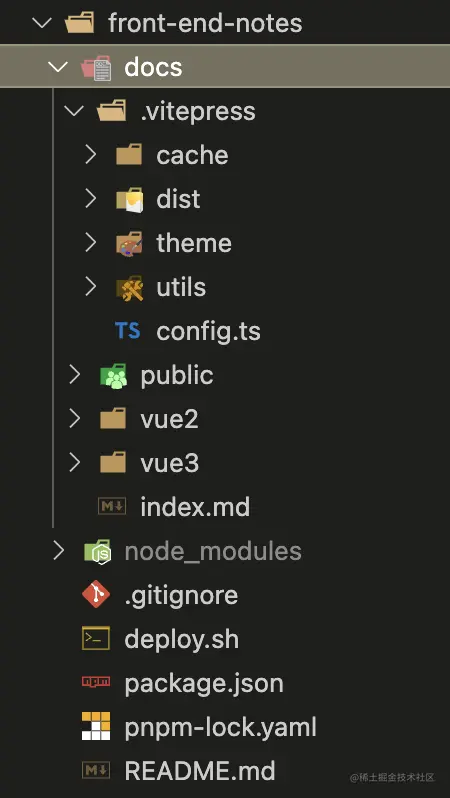Click the TypeScript icon beside config.ts

point(127,331)
